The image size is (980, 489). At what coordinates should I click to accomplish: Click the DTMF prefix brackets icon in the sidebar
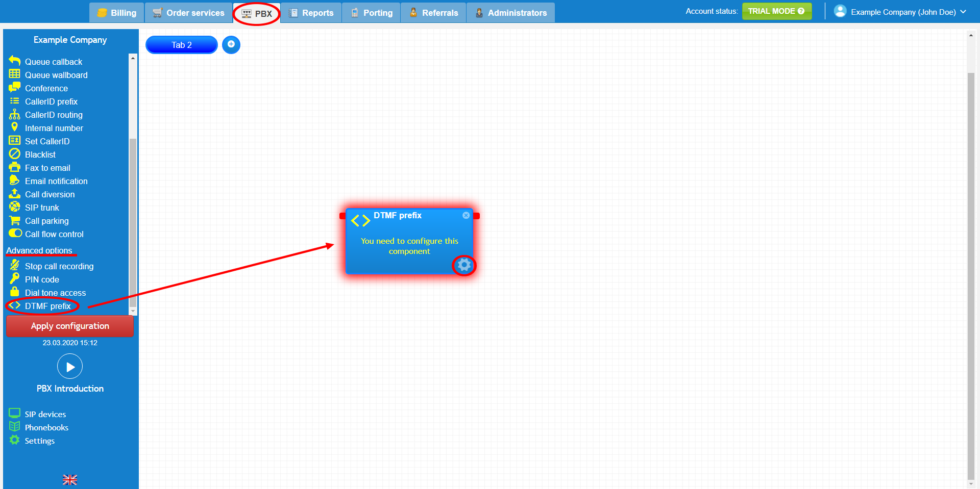[x=14, y=305]
